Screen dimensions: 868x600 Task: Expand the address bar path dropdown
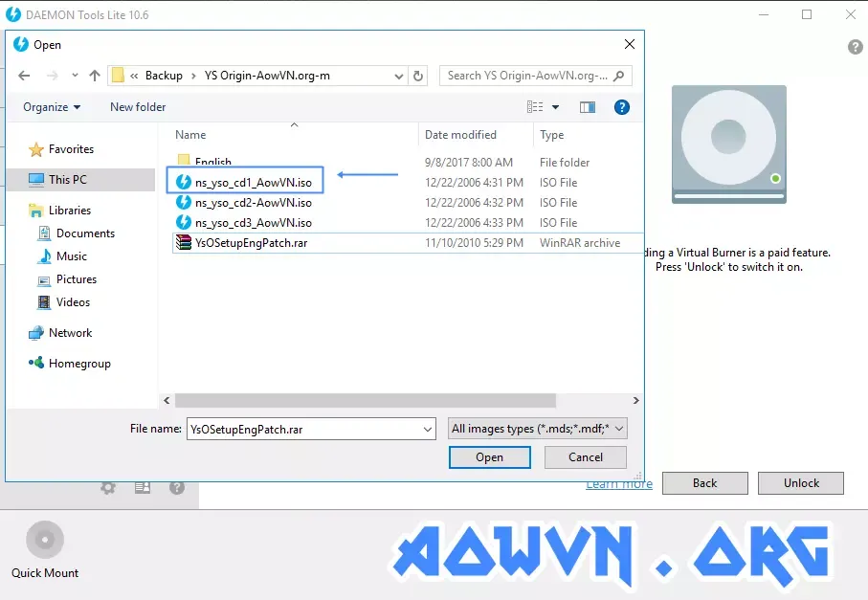(x=398, y=76)
